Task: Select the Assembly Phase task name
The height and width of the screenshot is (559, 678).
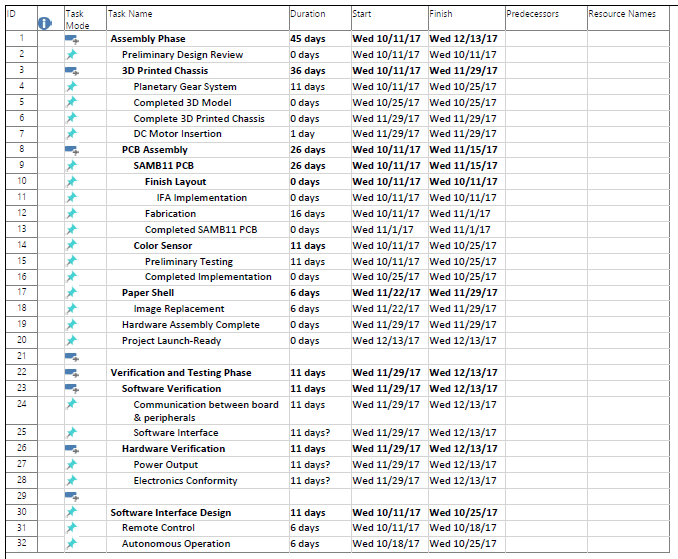Action: point(148,39)
